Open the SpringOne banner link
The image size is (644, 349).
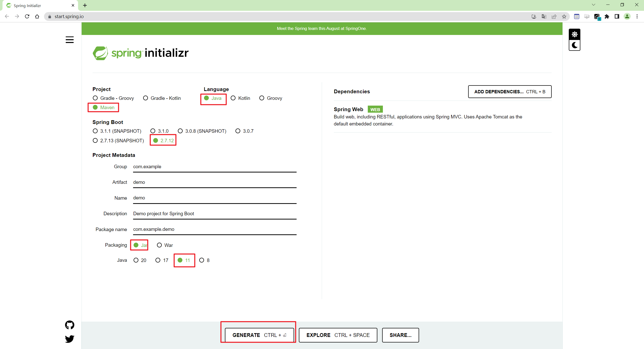322,29
